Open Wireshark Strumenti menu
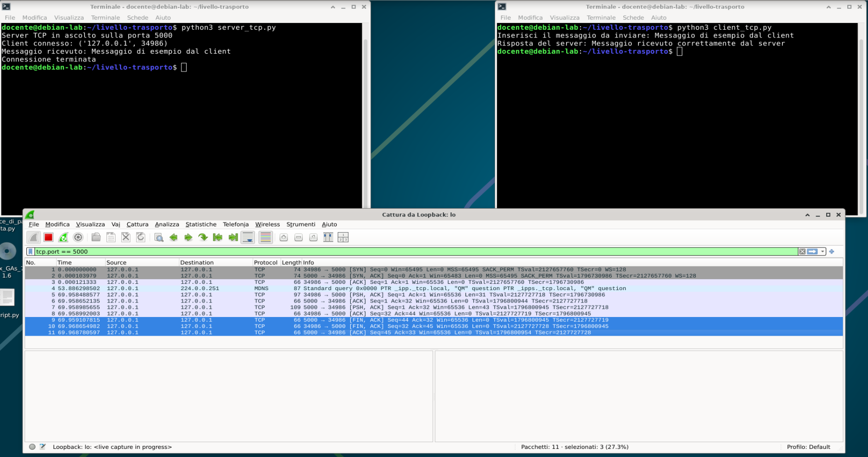 301,224
